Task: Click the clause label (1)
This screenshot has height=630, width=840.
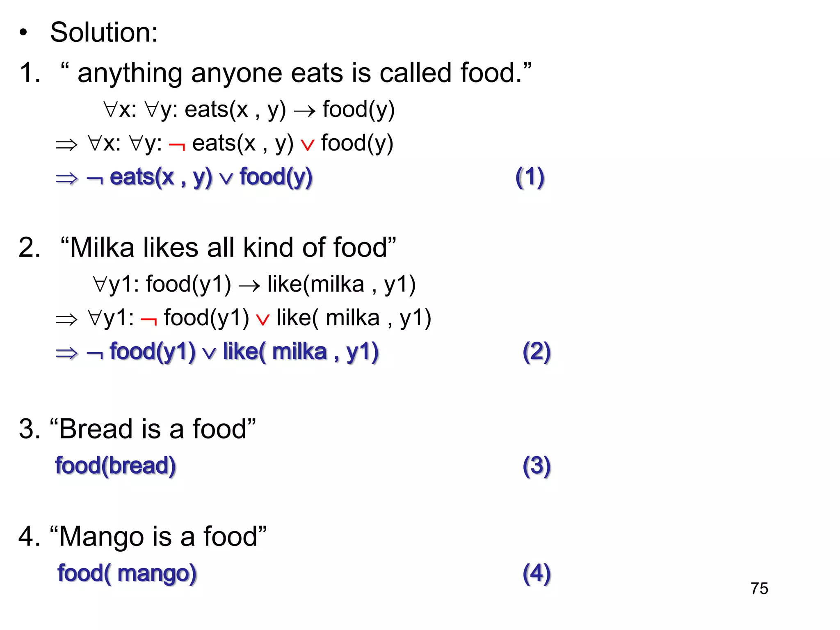Action: pos(530,178)
